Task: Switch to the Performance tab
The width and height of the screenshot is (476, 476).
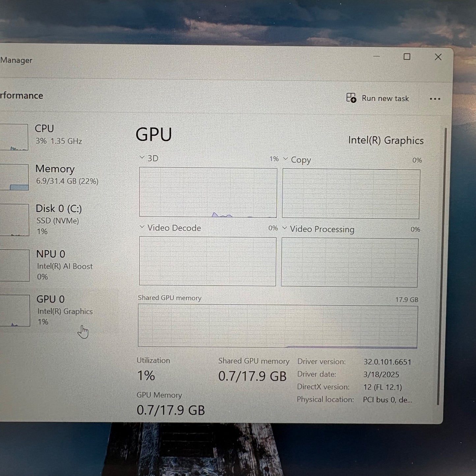Action: click(21, 96)
